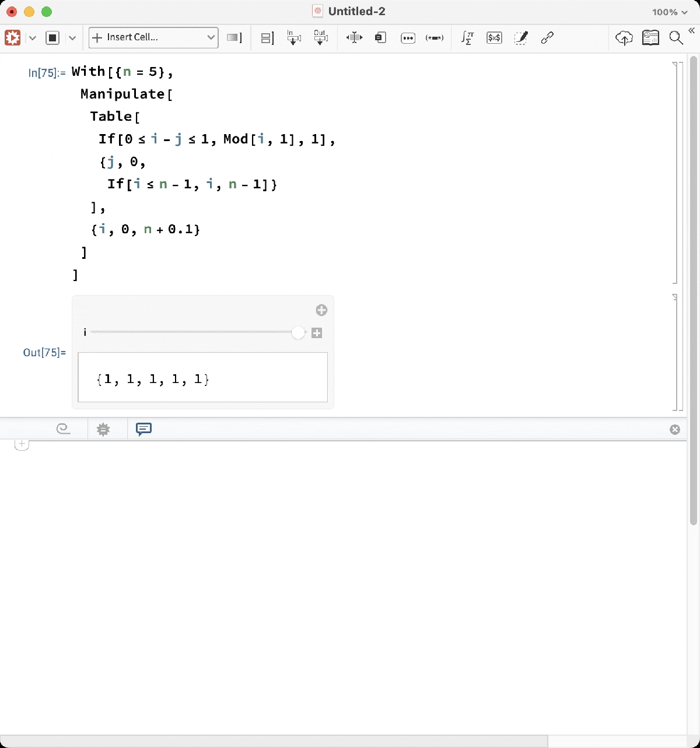Click the TeX input $x$ icon
This screenshot has width=700, height=748.
pyautogui.click(x=494, y=38)
